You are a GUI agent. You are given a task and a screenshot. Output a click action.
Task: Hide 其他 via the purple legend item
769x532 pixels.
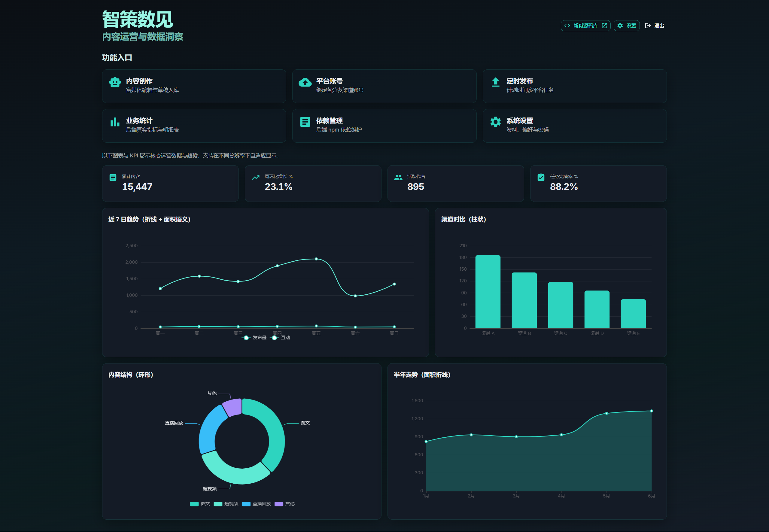(285, 504)
